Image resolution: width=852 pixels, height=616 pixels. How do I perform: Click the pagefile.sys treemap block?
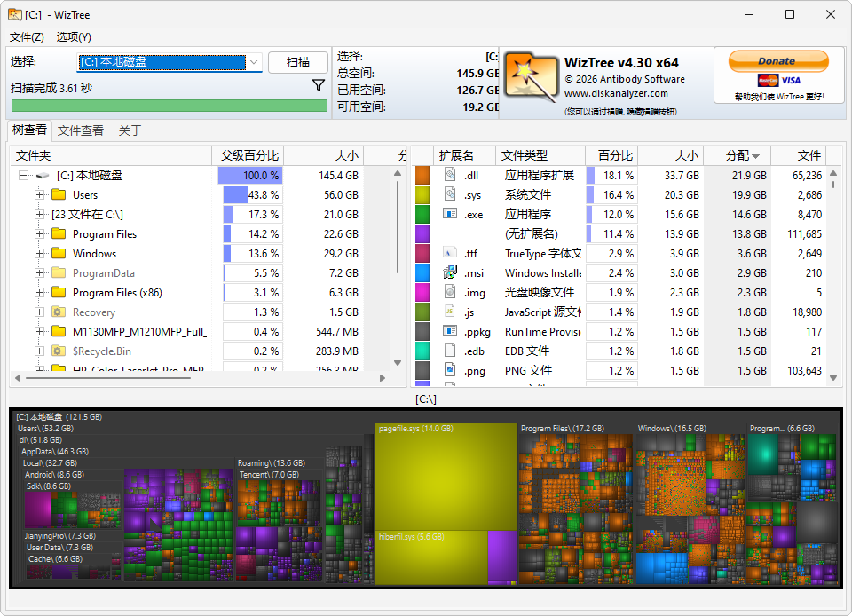coord(446,477)
